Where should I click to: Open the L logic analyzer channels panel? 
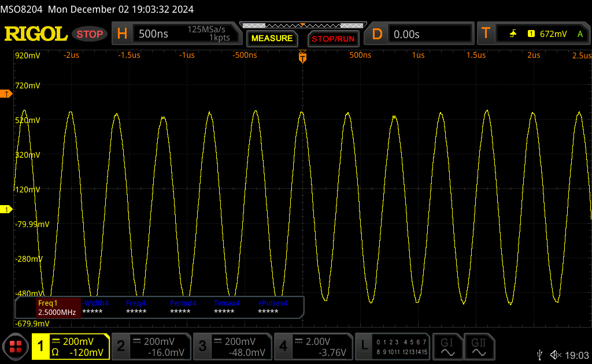[393, 347]
